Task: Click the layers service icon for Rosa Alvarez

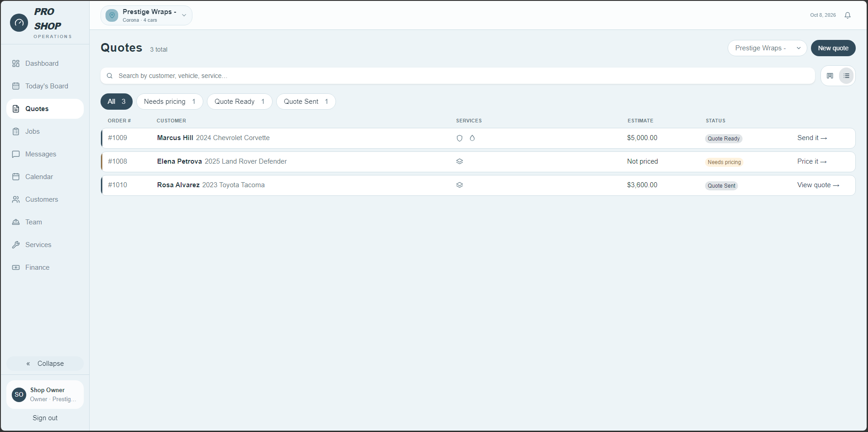Action: click(460, 185)
